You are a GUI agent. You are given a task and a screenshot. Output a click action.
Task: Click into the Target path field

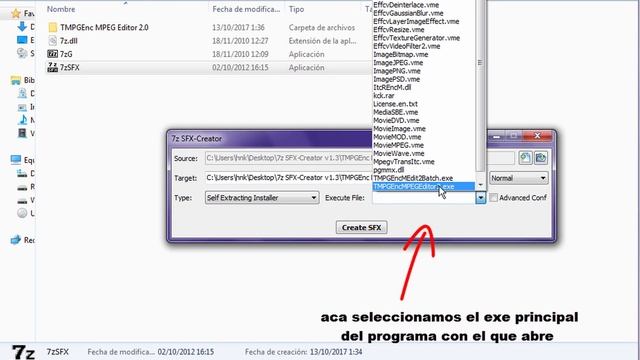[288, 178]
